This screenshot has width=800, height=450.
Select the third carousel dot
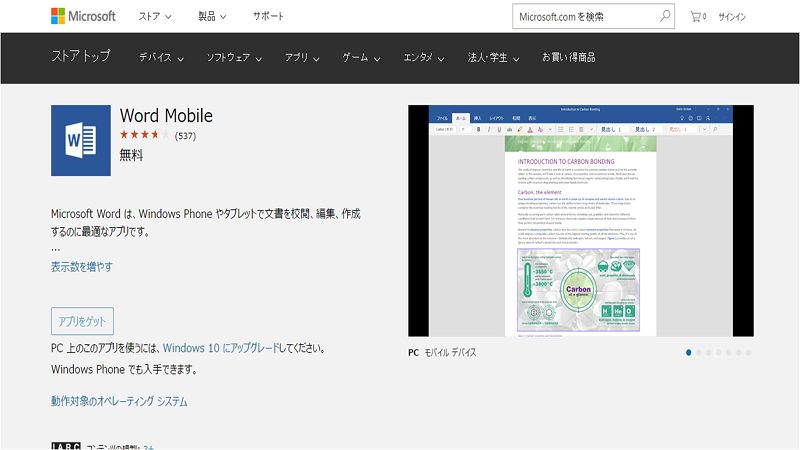(708, 353)
